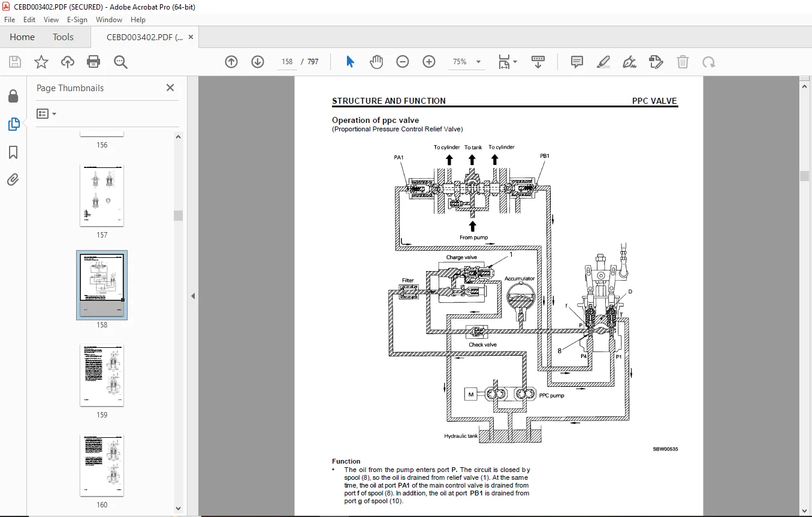Image resolution: width=812 pixels, height=517 pixels.
Task: Collapse the navigation pane arrow
Action: [x=193, y=296]
